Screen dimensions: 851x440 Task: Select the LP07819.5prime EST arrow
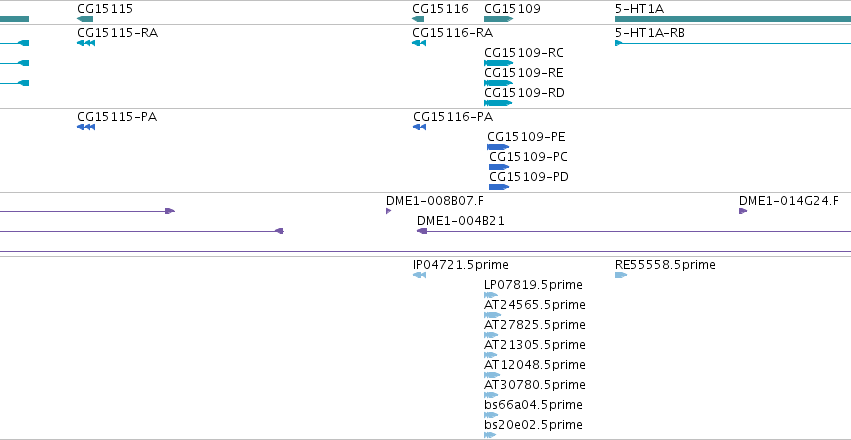[491, 295]
